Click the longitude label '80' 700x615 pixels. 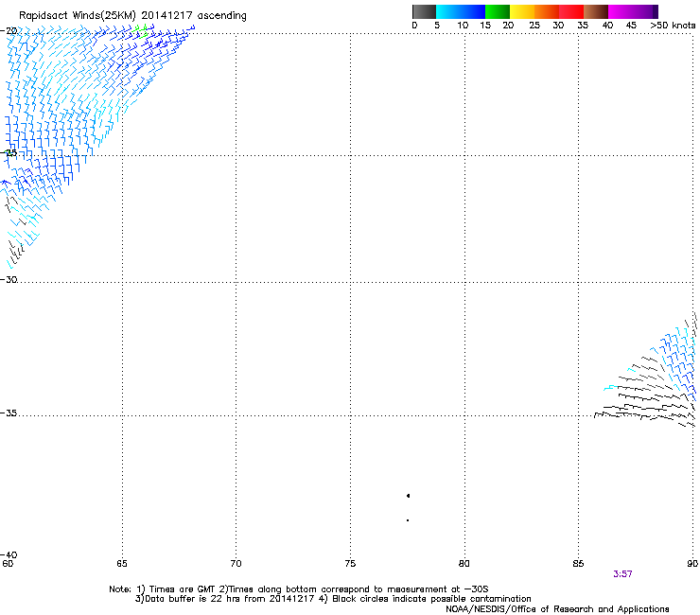pos(464,564)
